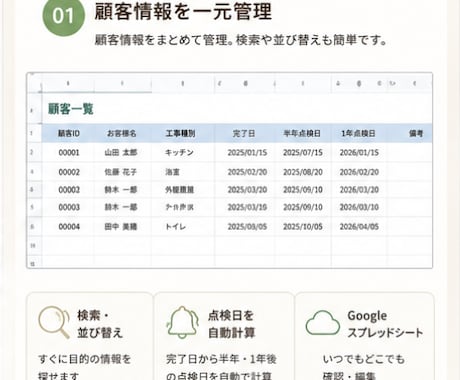This screenshot has height=380, width=460.
Task: Click the 顧客一覧 sheet title
Action: click(71, 109)
